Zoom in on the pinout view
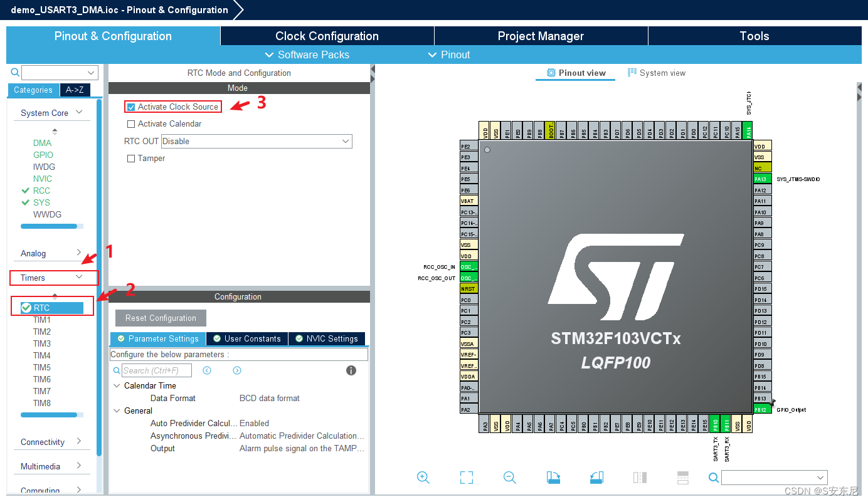The image size is (868, 502). tap(423, 478)
